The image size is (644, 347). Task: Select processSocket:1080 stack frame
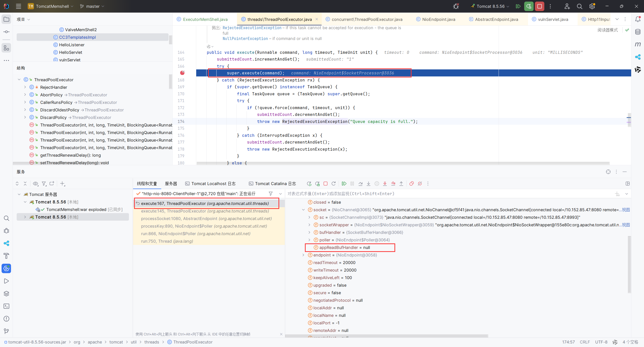click(206, 219)
